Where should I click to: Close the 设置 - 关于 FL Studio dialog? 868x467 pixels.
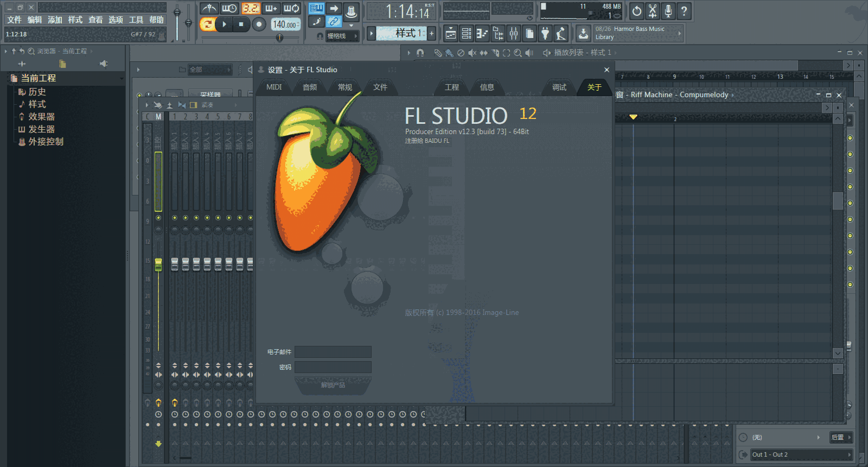607,70
